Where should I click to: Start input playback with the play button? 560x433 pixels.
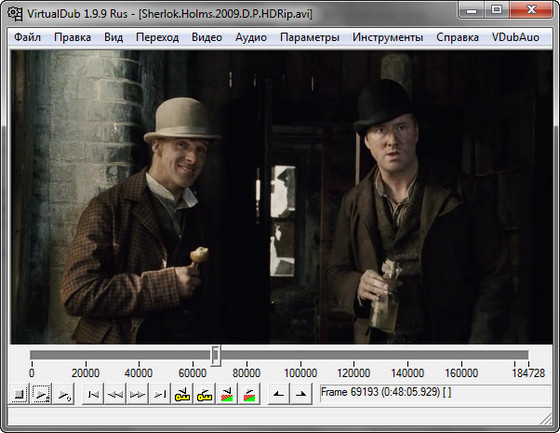(42, 394)
